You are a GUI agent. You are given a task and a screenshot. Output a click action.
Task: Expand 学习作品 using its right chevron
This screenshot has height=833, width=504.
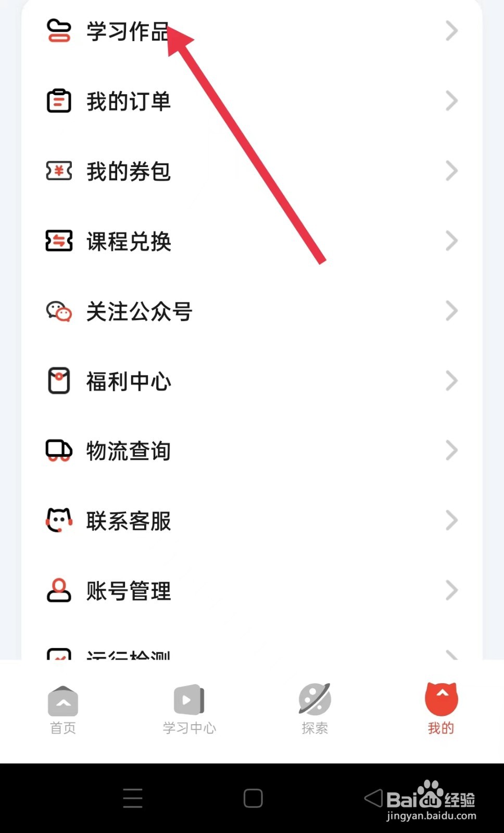pos(452,31)
